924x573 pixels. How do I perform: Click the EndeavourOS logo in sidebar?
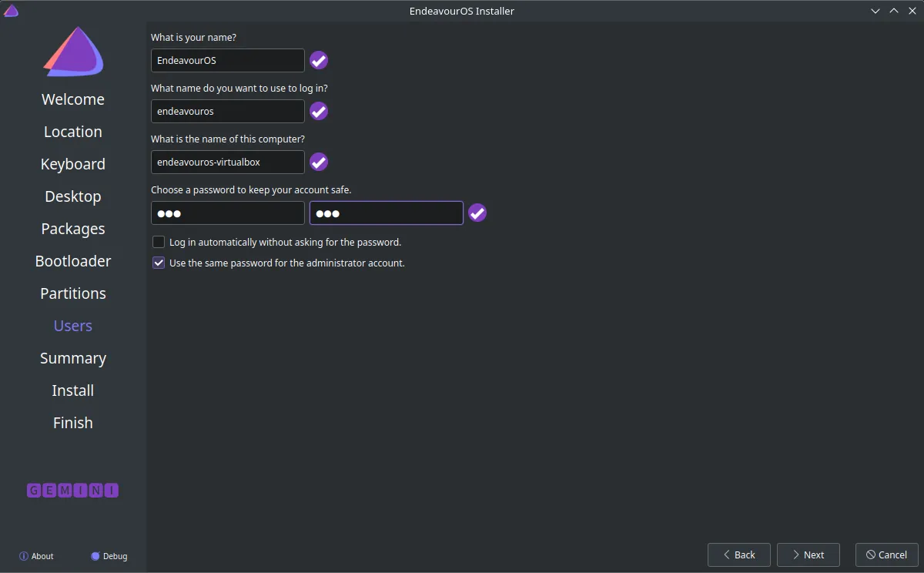(73, 52)
